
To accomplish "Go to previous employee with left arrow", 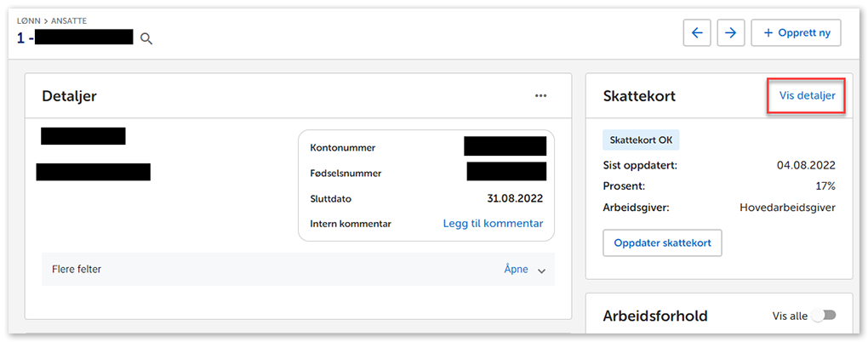I will pyautogui.click(x=697, y=33).
